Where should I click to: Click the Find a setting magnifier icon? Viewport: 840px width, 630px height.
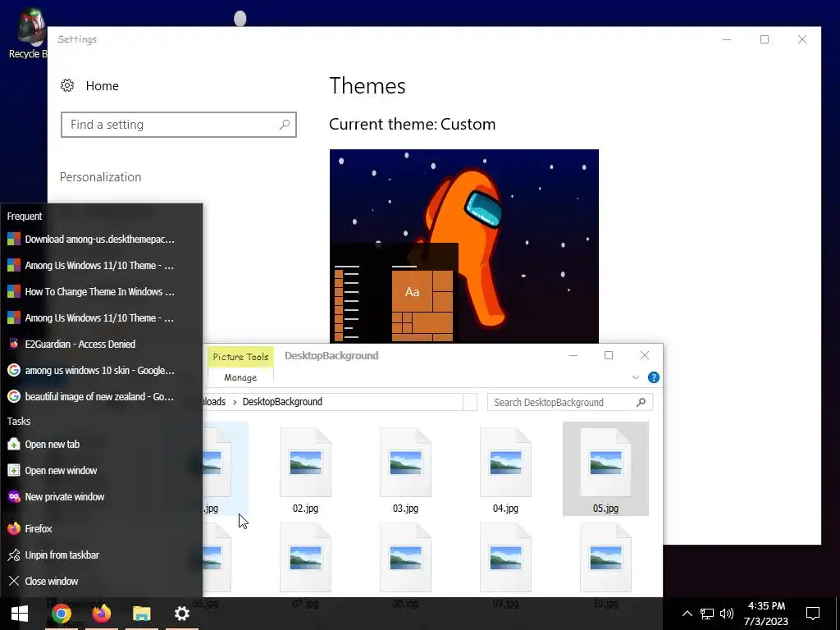285,125
